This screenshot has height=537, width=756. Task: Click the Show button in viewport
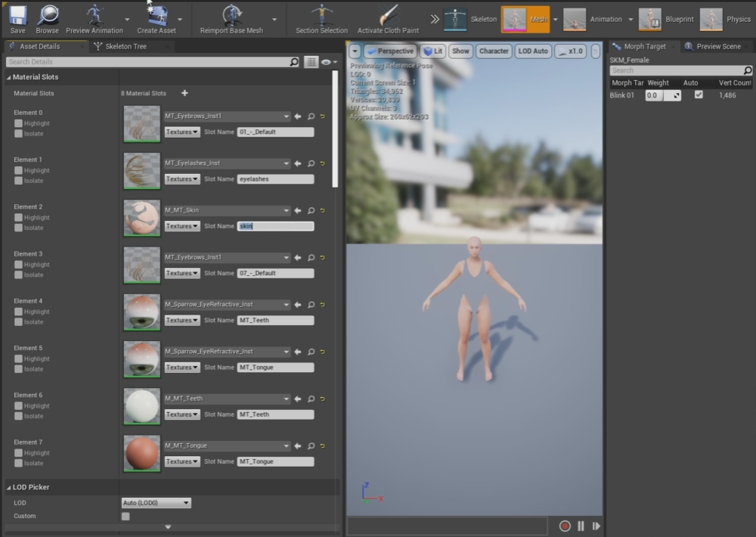(x=460, y=51)
